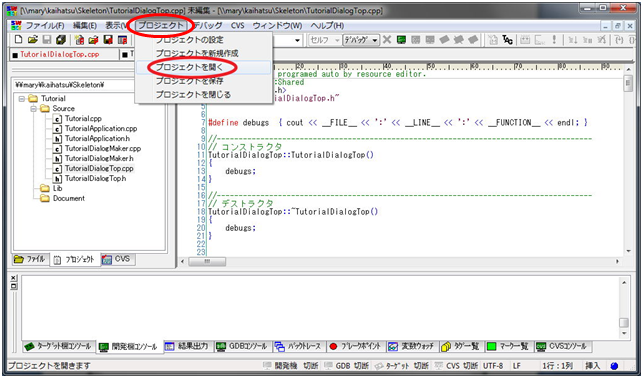Choose プロジェクトを開く menu entry
This screenshot has width=643, height=378.
pyautogui.click(x=204, y=67)
